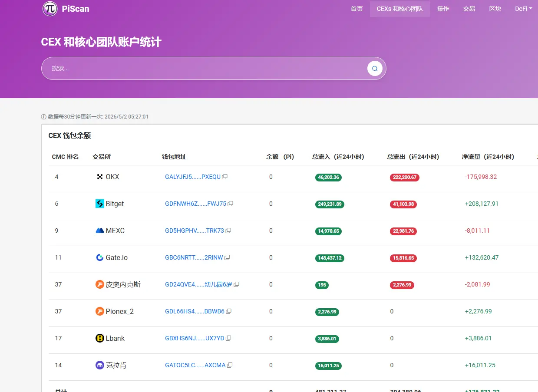Click the 钱包地址 column header
This screenshot has height=392, width=538.
(x=174, y=157)
